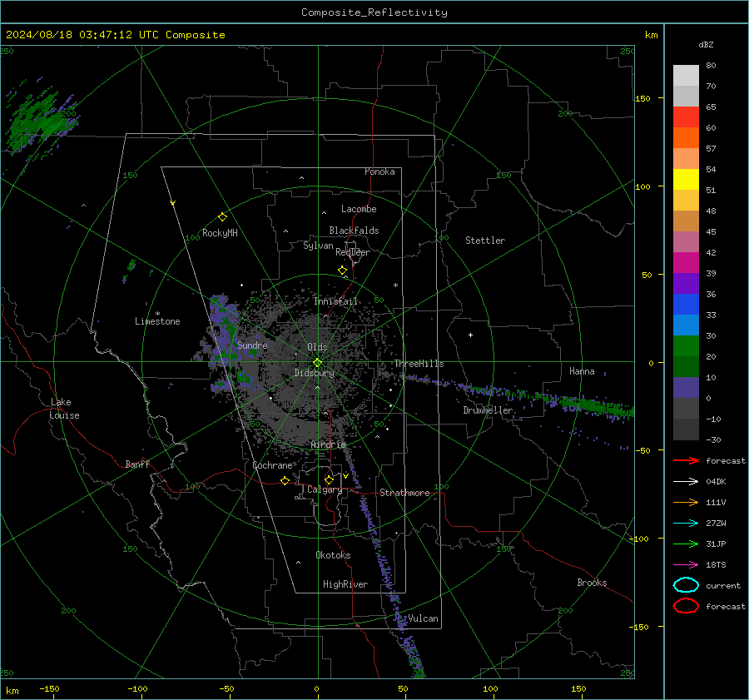
Task: Click the Strathmore city label
Action: [404, 493]
